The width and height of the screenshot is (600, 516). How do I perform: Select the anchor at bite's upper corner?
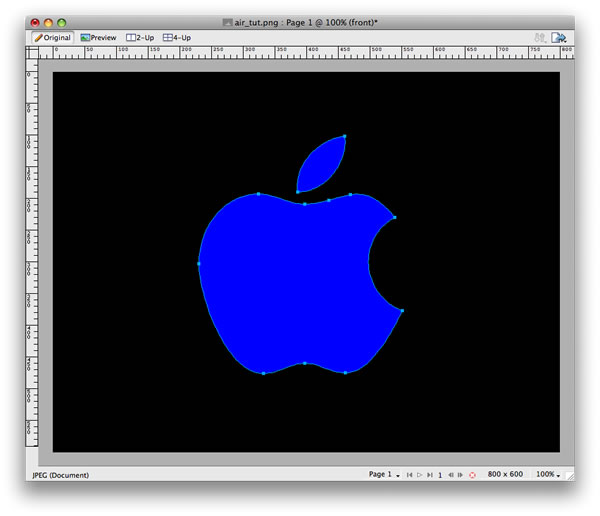point(395,217)
